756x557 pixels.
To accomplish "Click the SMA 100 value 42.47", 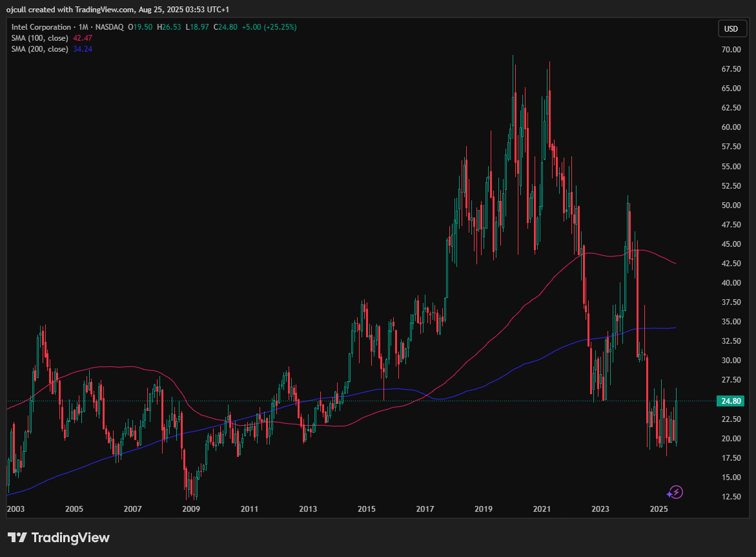I will click(83, 38).
